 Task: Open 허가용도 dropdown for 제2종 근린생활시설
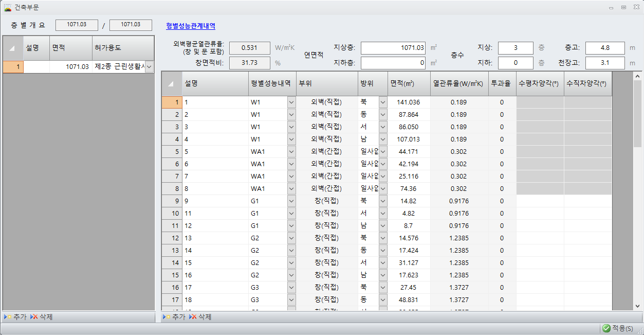[x=149, y=67]
